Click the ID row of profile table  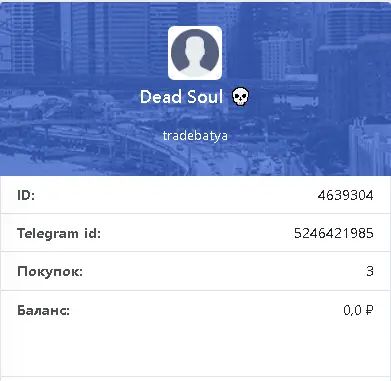[195, 195]
